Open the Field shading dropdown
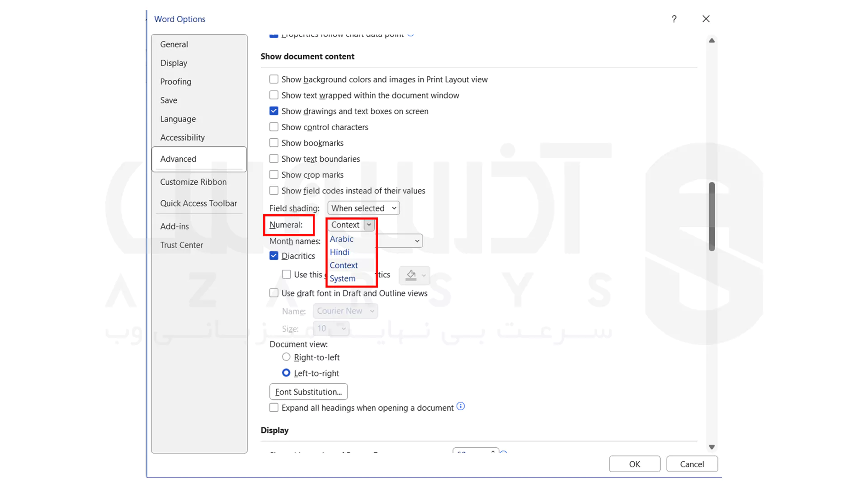This screenshot has width=868, height=488. point(364,208)
